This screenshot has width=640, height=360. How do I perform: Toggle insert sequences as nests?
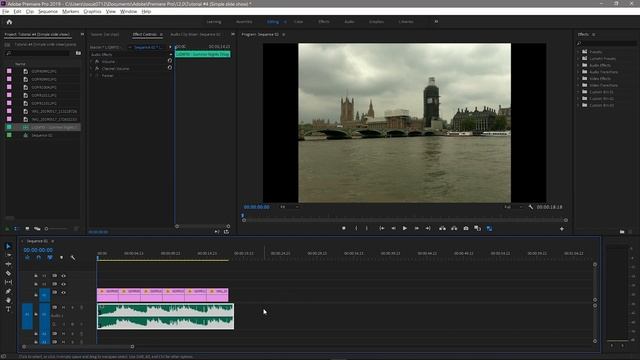[x=27, y=258]
